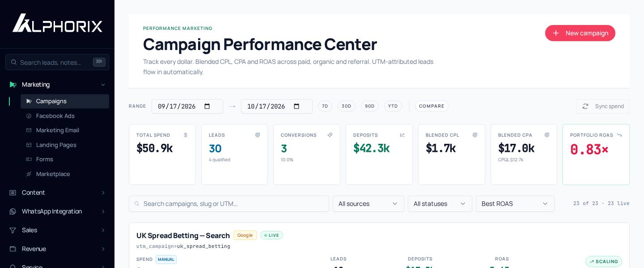Click the refresh icon beside Sync spend
Image resolution: width=644 pixels, height=268 pixels.
pos(585,106)
